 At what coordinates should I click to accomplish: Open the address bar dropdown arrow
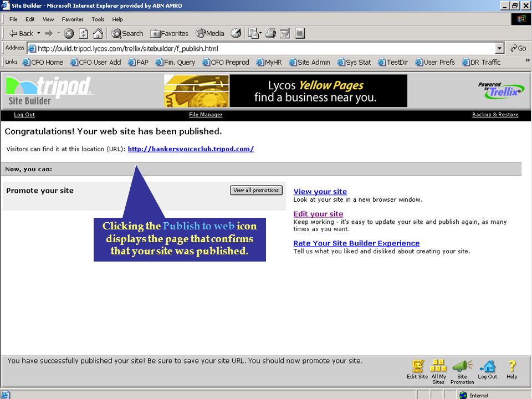(x=499, y=48)
